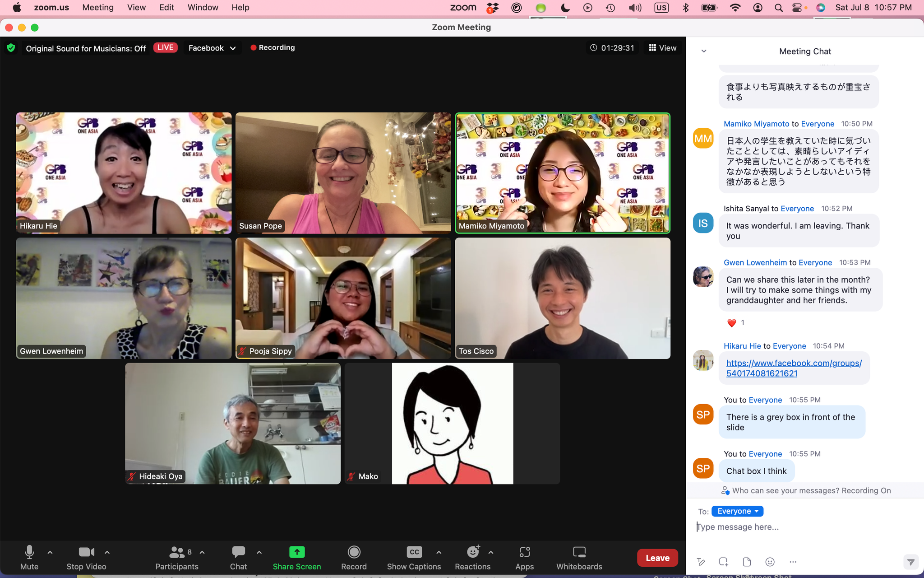
Task: Toggle Do Not Disturb moon icon
Action: [x=565, y=8]
